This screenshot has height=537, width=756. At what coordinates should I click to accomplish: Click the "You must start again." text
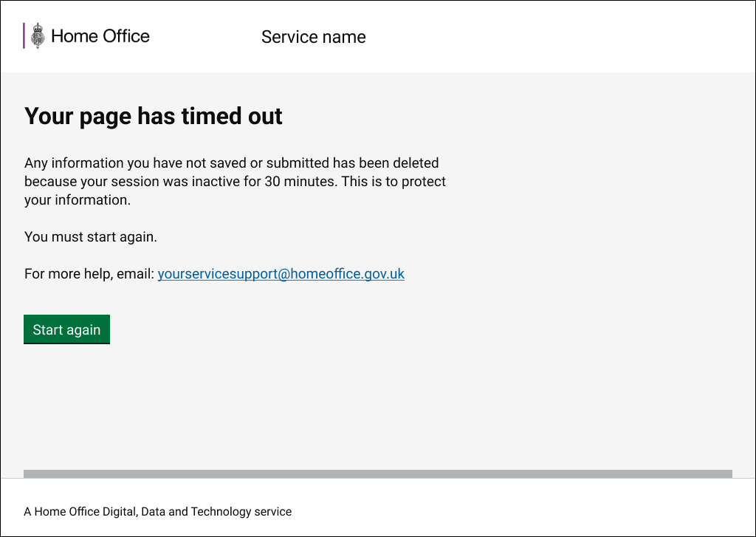point(91,237)
